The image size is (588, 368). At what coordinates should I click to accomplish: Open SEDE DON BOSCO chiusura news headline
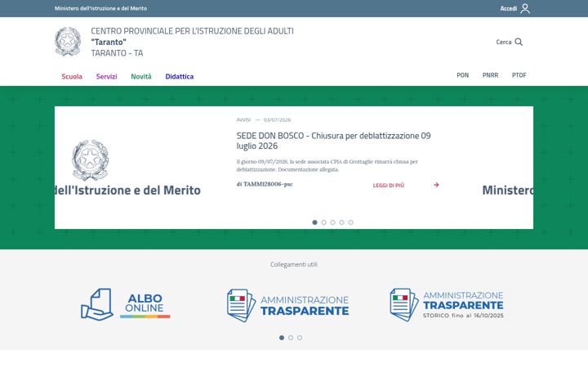[x=333, y=141]
